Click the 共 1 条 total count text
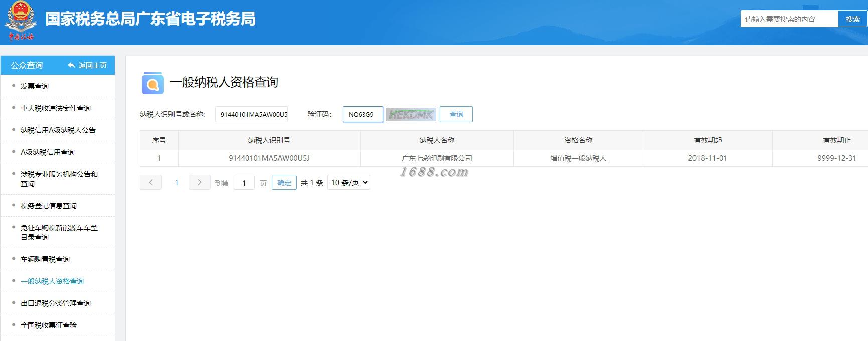The height and width of the screenshot is (341, 868). (312, 183)
